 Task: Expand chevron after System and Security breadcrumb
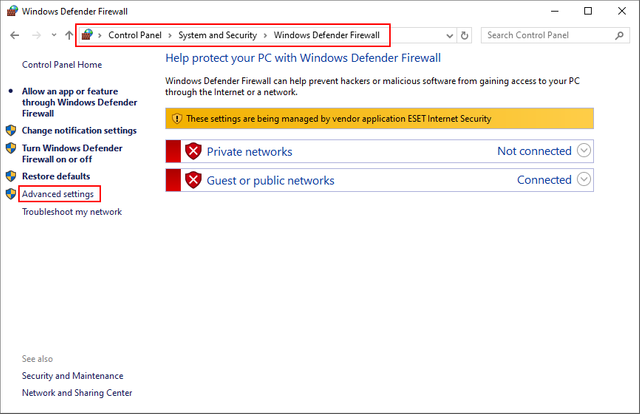click(265, 36)
